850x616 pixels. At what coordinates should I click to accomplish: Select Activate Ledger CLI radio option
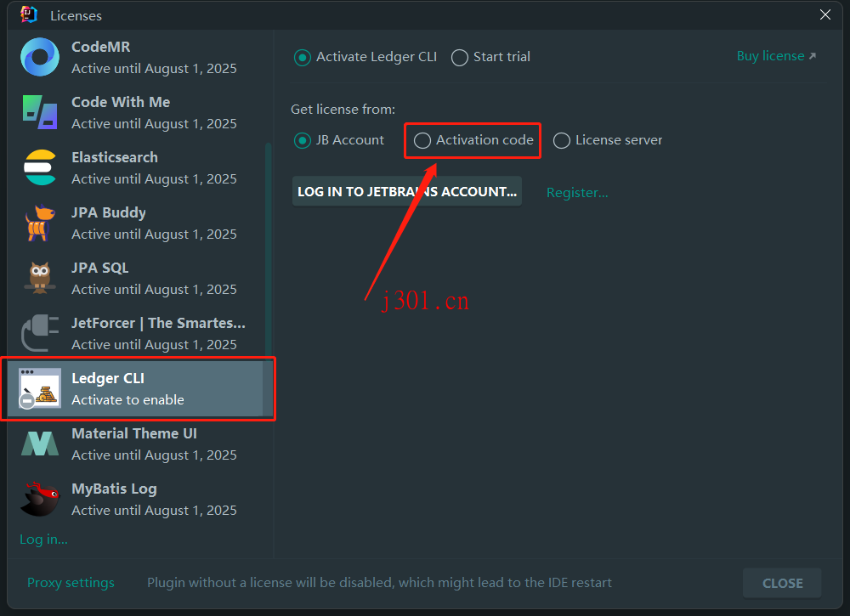tap(365, 57)
